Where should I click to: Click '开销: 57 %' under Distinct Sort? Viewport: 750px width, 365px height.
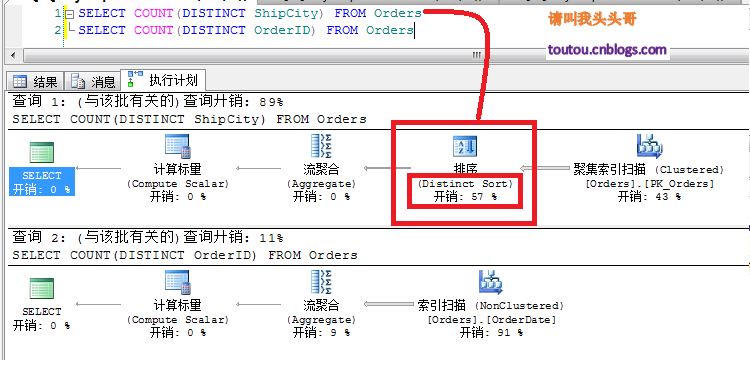tap(465, 197)
